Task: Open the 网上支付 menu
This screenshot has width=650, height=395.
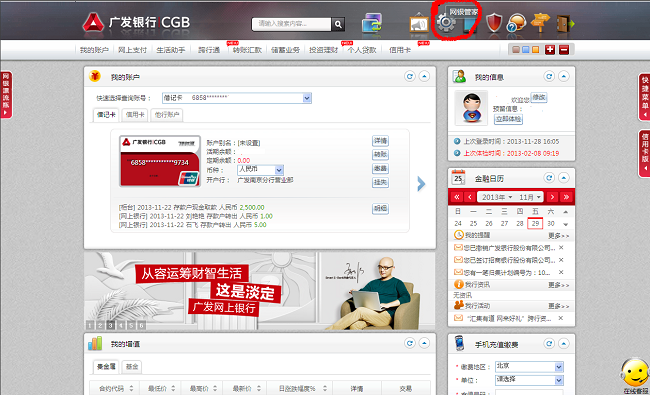Action: point(132,50)
